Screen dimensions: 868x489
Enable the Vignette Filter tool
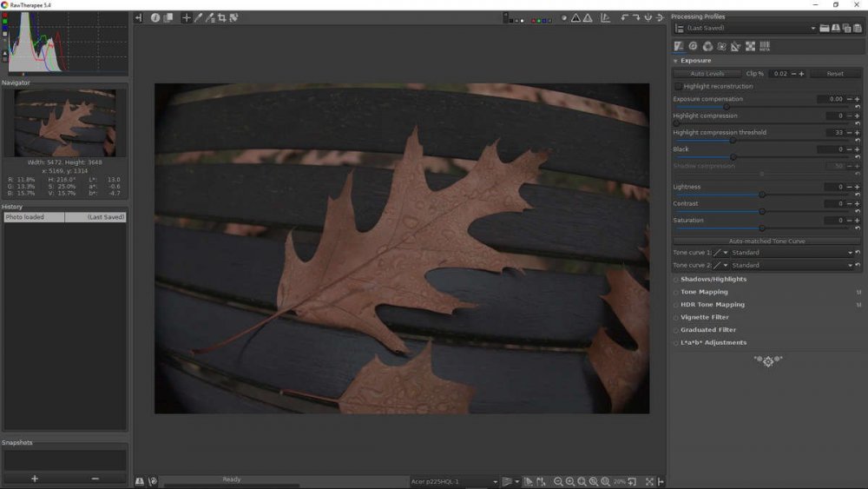coord(675,318)
